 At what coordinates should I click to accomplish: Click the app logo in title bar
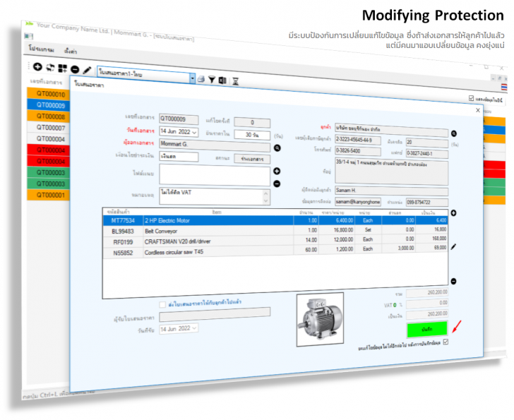[30, 23]
